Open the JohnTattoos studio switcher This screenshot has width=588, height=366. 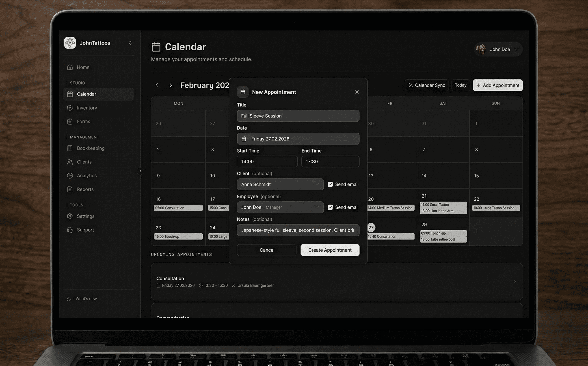(130, 43)
